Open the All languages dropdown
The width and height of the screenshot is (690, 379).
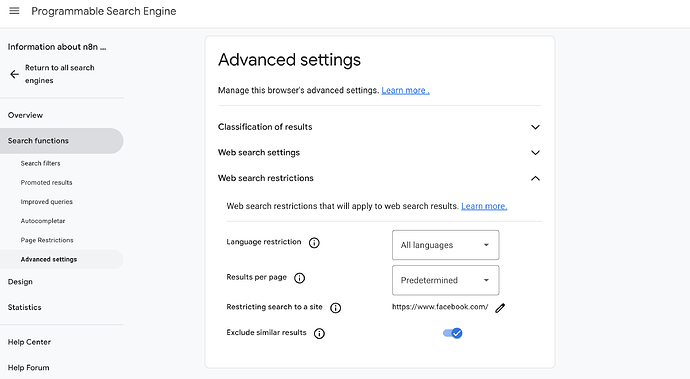(x=445, y=245)
